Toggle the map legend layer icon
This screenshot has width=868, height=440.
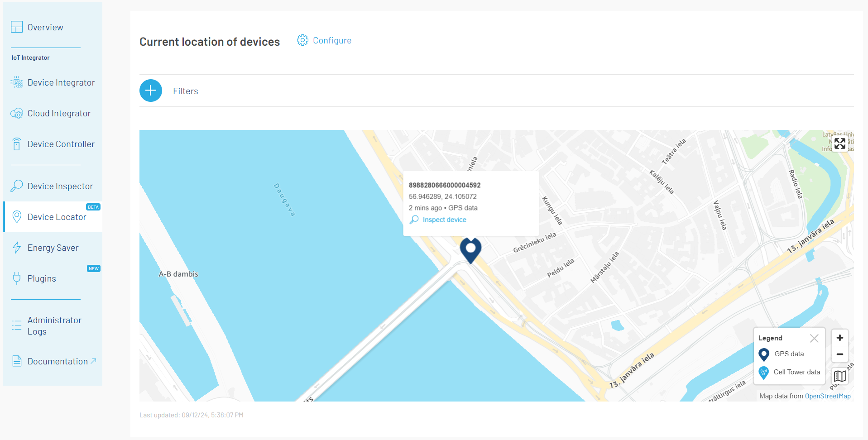click(x=839, y=376)
